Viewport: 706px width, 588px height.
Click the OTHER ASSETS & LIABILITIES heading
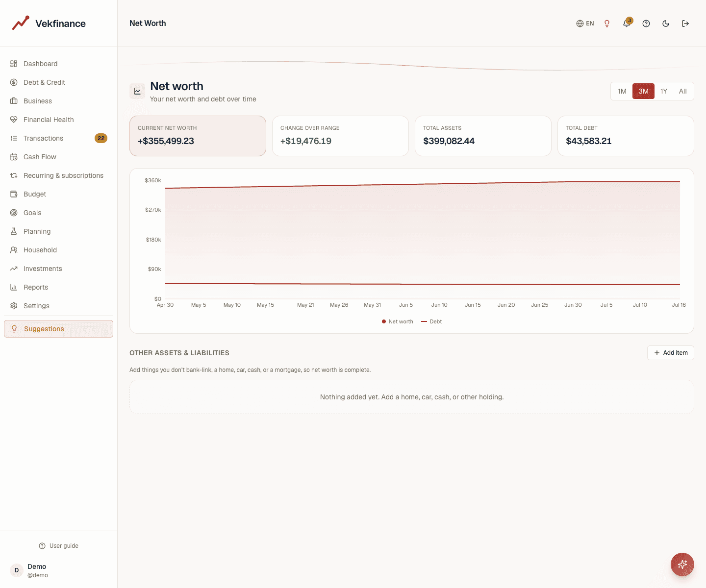(179, 353)
